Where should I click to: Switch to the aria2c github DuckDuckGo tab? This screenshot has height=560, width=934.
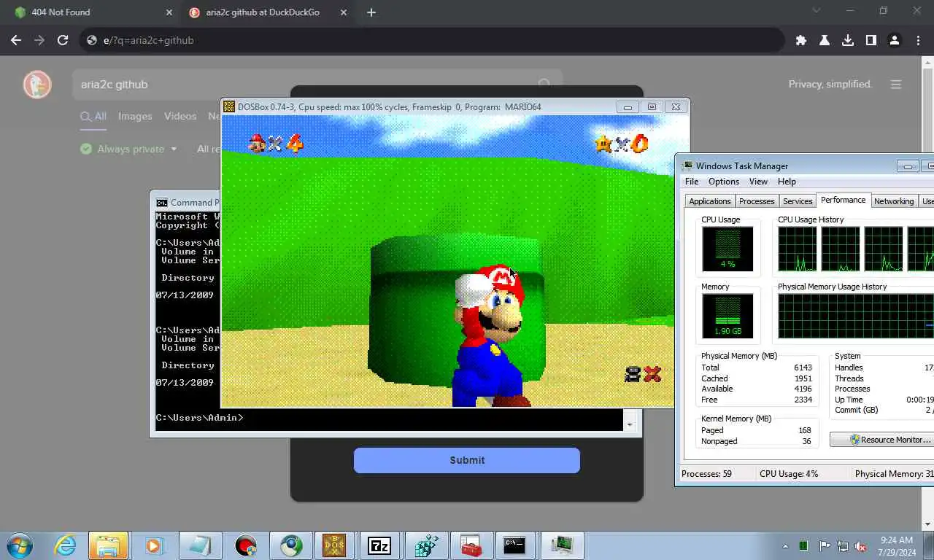coord(266,12)
